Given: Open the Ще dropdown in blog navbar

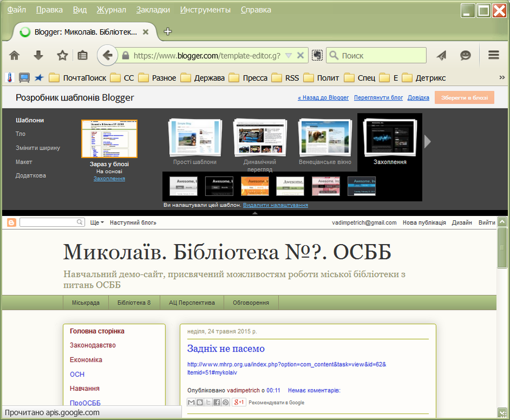Looking at the screenshot, I should (97, 222).
